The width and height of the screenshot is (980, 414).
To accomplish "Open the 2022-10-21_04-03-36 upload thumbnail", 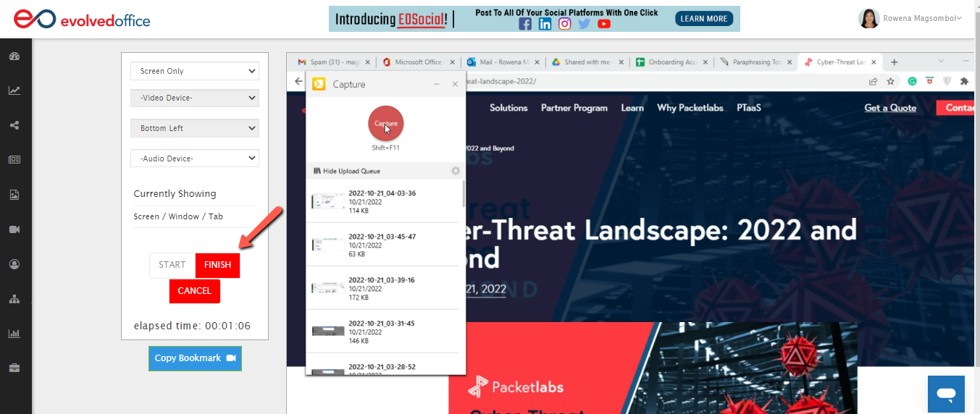I will (x=327, y=202).
